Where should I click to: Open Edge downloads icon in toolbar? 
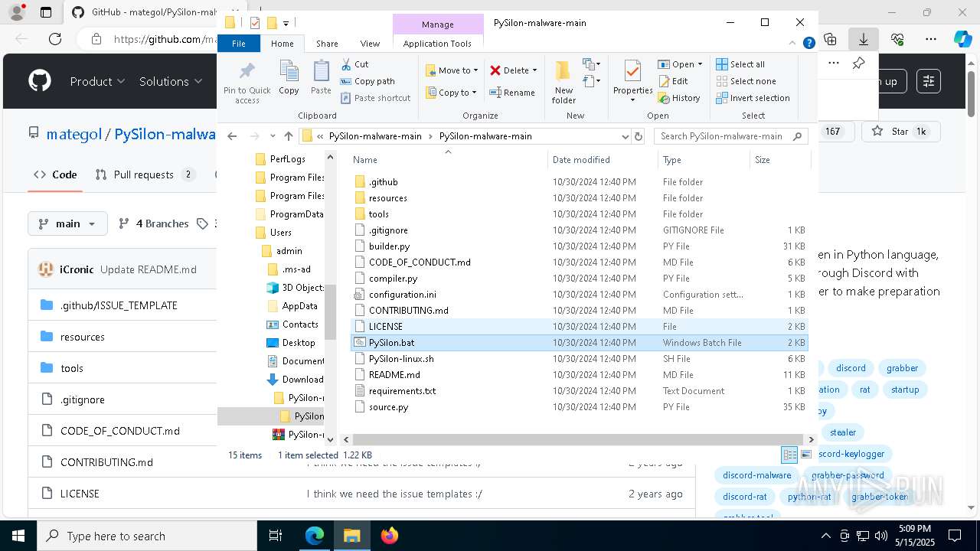coord(864,39)
